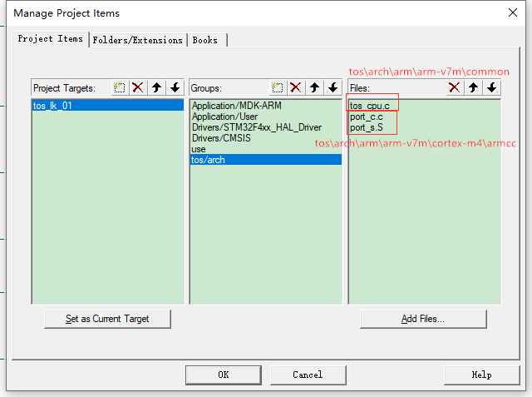This screenshot has width=532, height=397.
Task: Move project target up arrow
Action: point(156,87)
